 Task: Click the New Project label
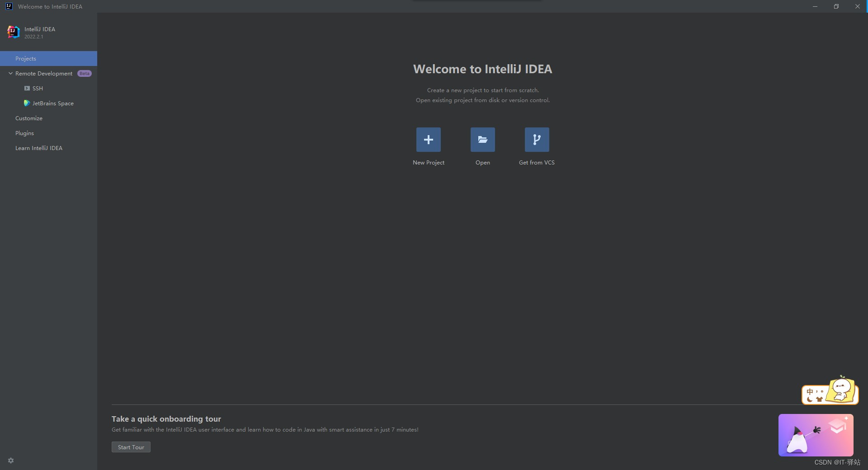429,163
